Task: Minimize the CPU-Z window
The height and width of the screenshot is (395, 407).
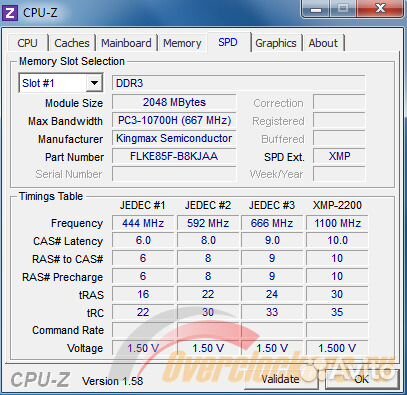Action: pyautogui.click(x=316, y=8)
